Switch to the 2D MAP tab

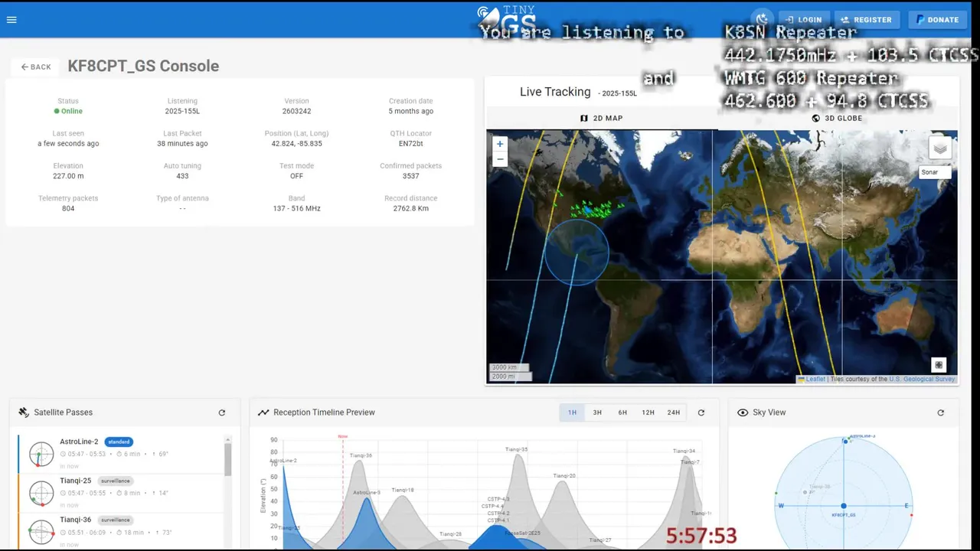point(601,118)
